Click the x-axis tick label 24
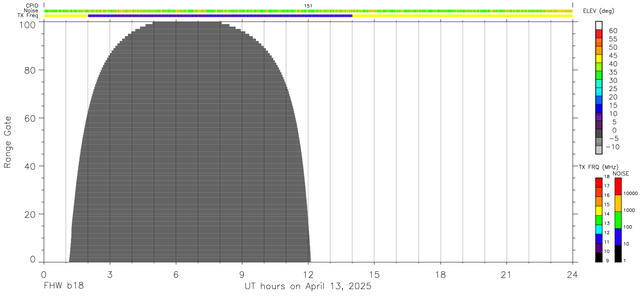This screenshot has width=644, height=297. tap(573, 274)
